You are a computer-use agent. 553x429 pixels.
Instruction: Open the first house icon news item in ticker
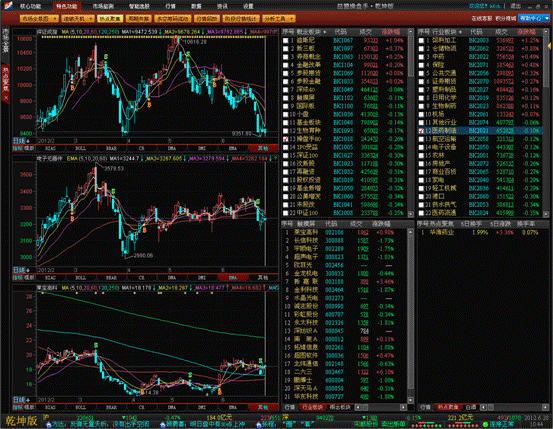49,425
